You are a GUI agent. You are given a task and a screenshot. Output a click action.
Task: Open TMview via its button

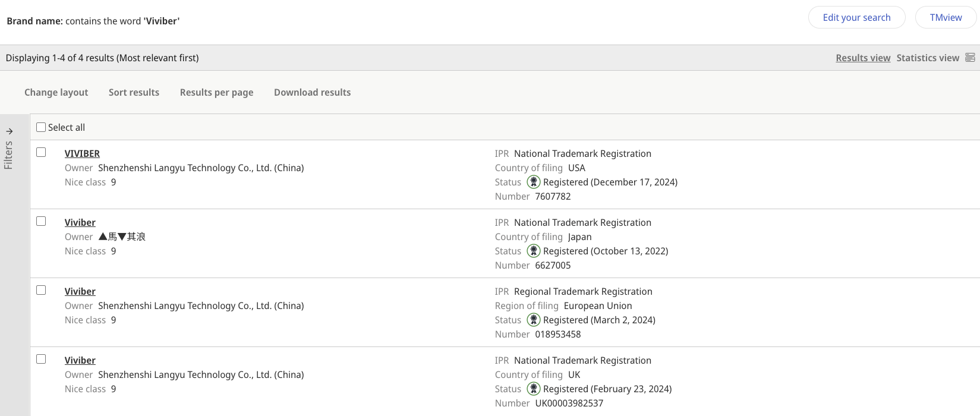pyautogui.click(x=946, y=17)
